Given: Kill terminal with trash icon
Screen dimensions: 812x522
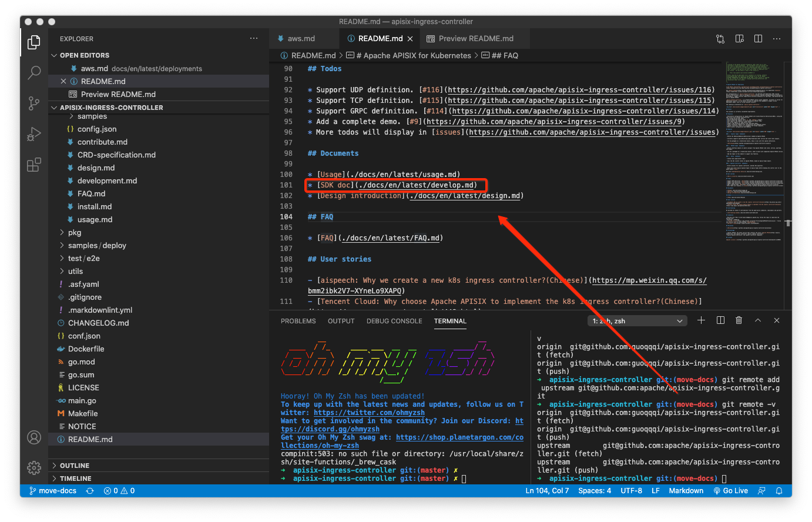Looking at the screenshot, I should coord(739,320).
